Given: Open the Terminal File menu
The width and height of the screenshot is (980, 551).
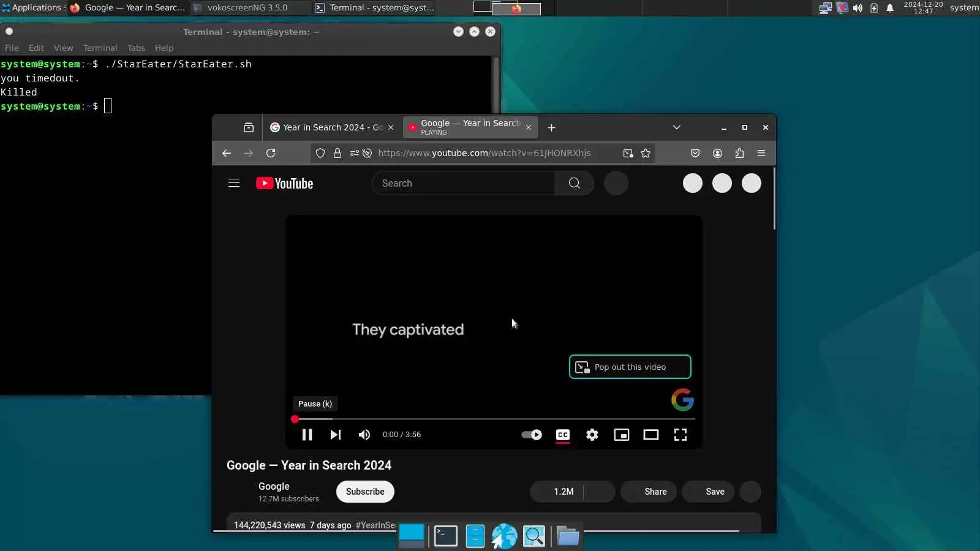Looking at the screenshot, I should (x=12, y=48).
